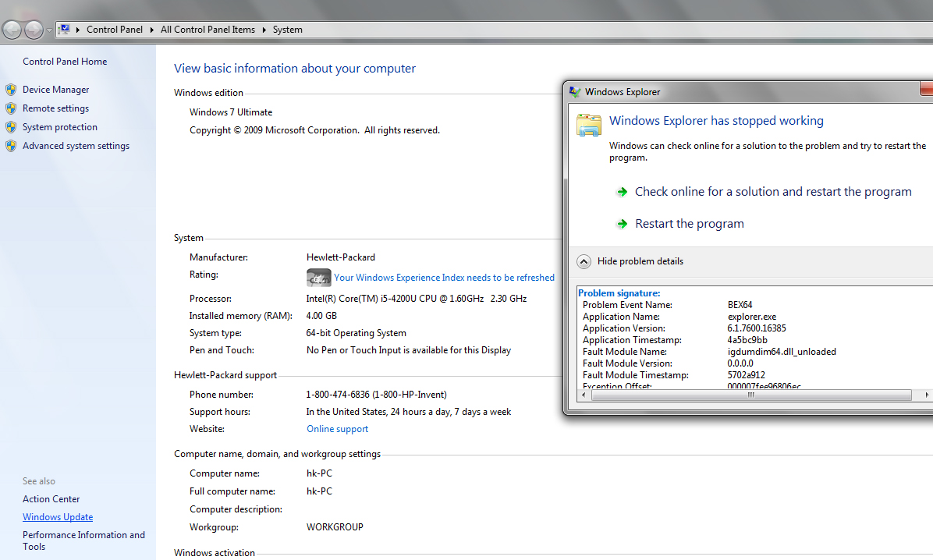The height and width of the screenshot is (560, 933).
Task: Choose Restart the program
Action: (x=689, y=224)
